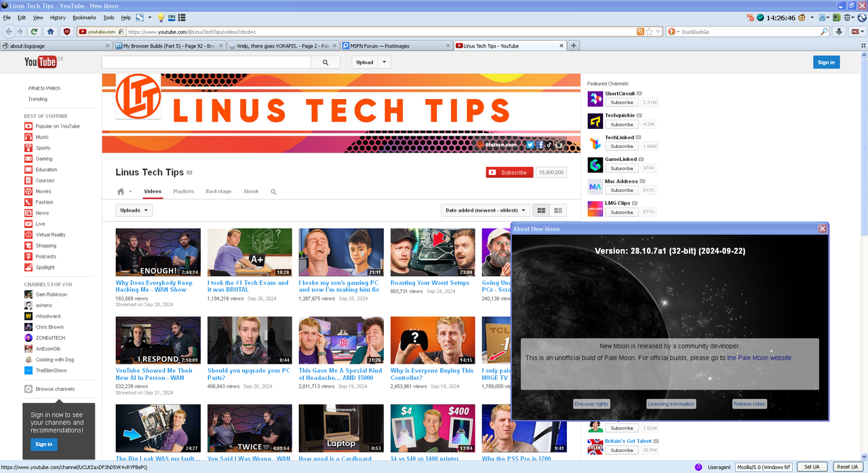The image size is (868, 473).
Task: Click the magnifier icon in DuckDuckGo search box
Action: click(x=824, y=31)
